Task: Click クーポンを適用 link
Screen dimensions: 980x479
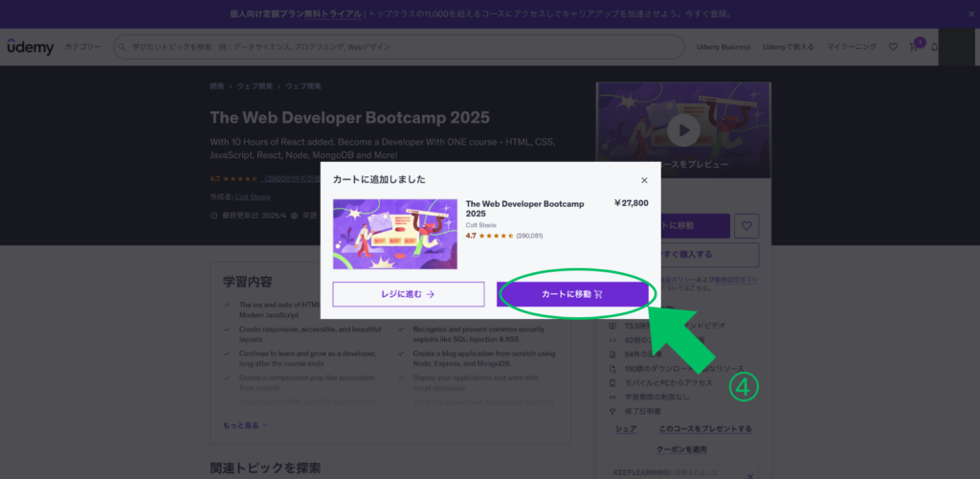Action: point(681,449)
